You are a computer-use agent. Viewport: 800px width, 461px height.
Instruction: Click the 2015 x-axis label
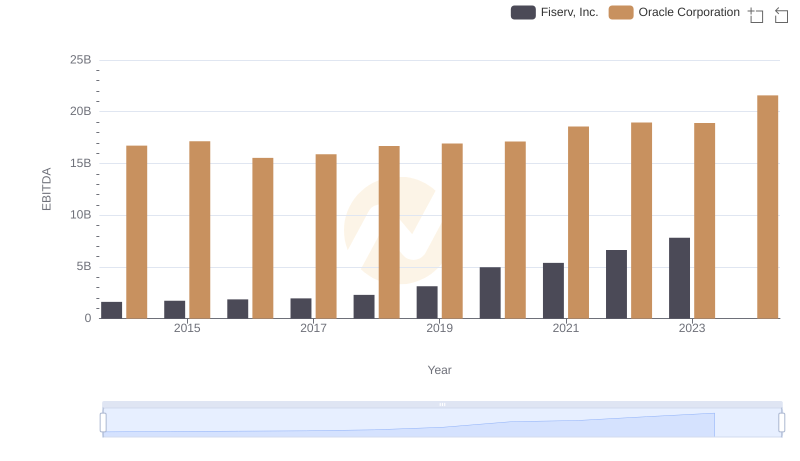coord(187,328)
